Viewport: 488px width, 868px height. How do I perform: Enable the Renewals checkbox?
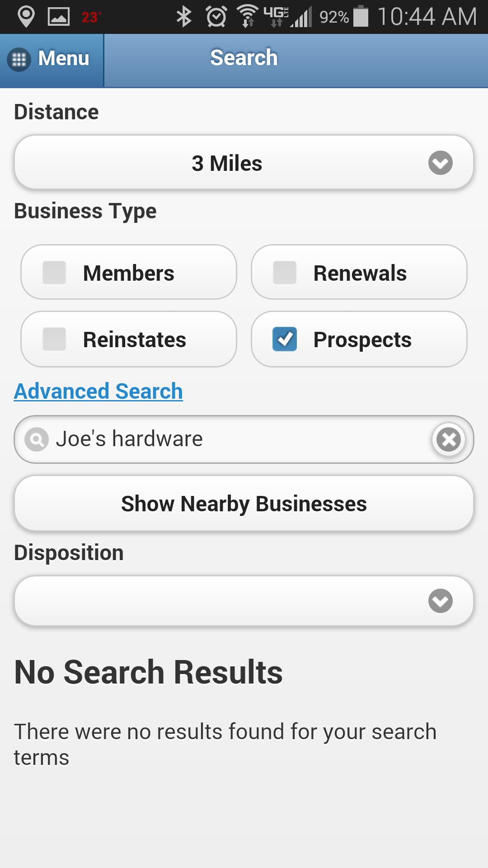coord(285,273)
